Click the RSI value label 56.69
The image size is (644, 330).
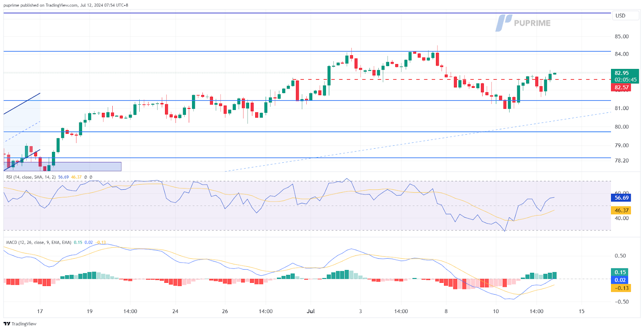[621, 198]
